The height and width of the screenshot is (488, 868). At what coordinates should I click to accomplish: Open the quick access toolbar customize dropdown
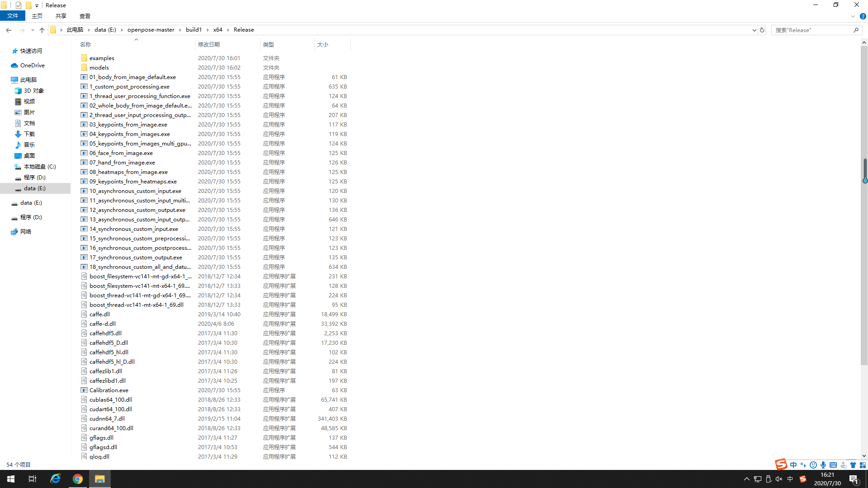click(37, 5)
